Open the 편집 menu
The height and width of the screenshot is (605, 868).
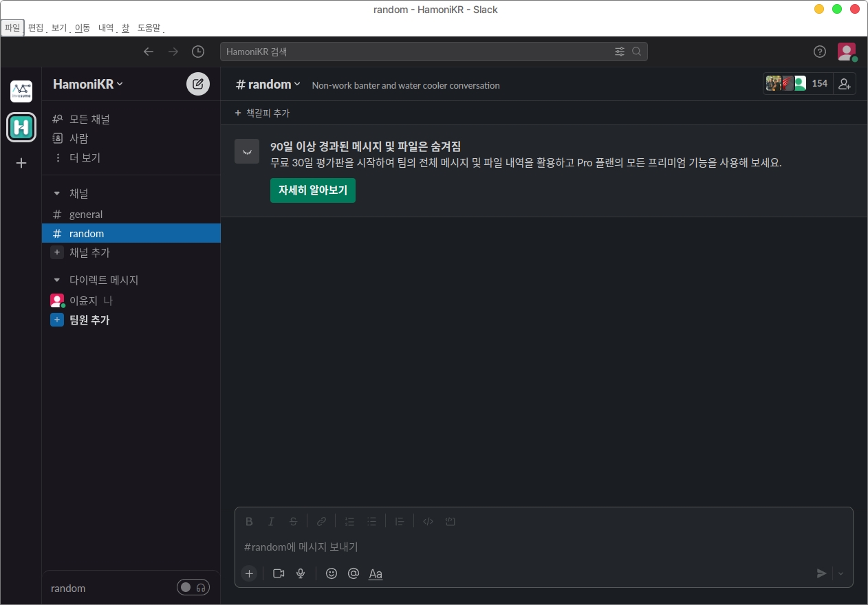(x=35, y=28)
